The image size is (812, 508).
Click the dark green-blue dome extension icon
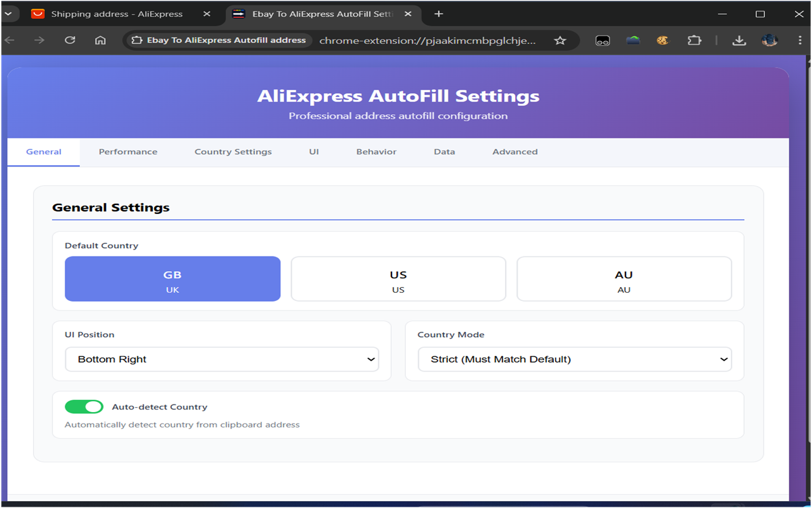632,40
